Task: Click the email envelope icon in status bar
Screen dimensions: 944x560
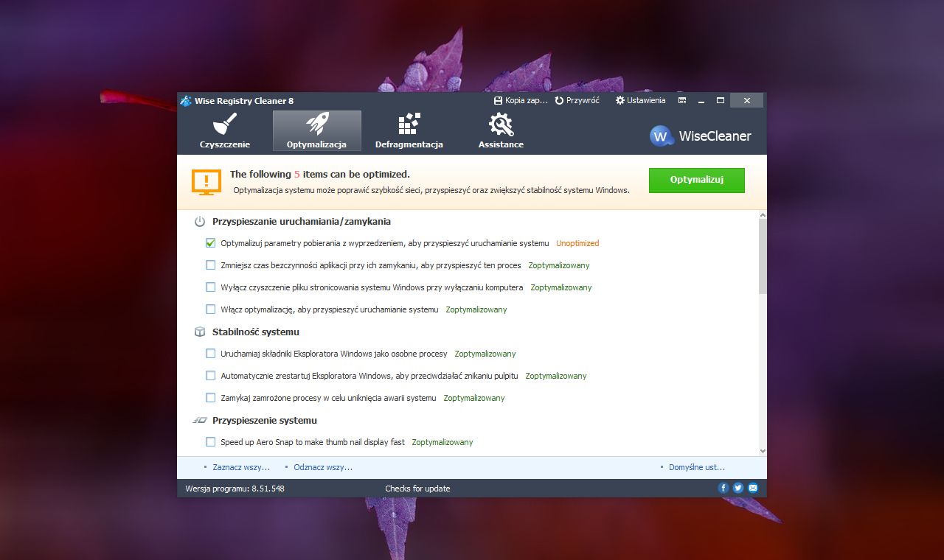Action: tap(753, 488)
